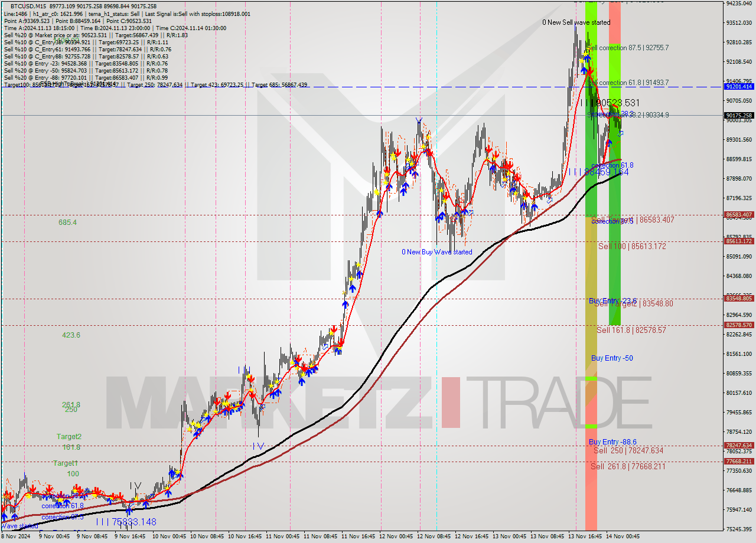The image size is (756, 543).
Task: Click the red 77668.211 price tag
Action: [x=739, y=462]
